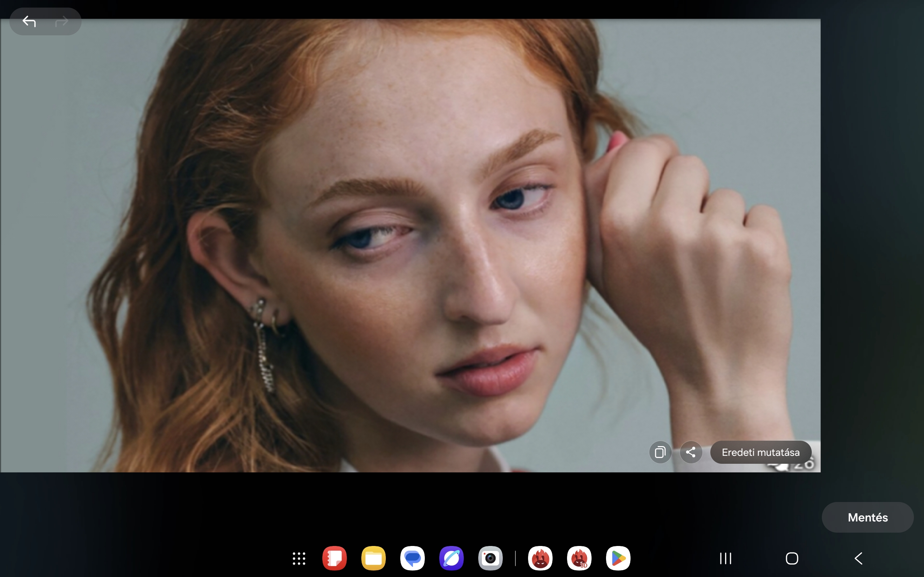Tap the back navigation chevron

[x=858, y=558]
